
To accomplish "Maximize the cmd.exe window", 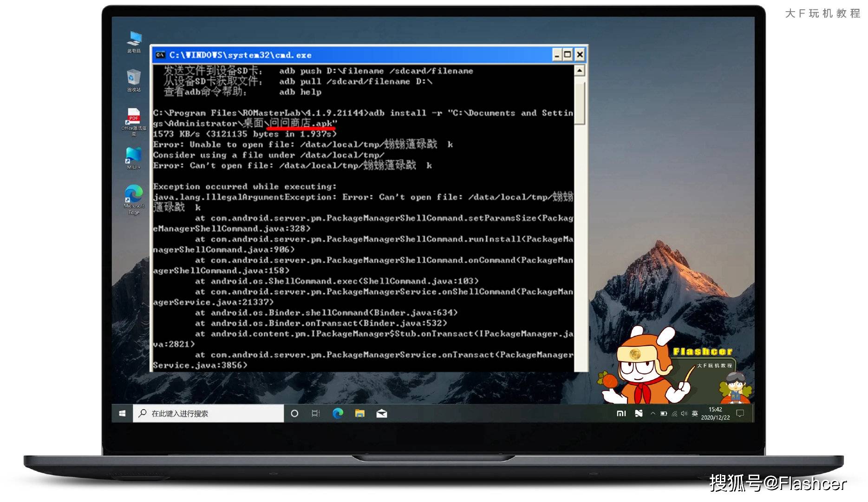I will point(568,55).
